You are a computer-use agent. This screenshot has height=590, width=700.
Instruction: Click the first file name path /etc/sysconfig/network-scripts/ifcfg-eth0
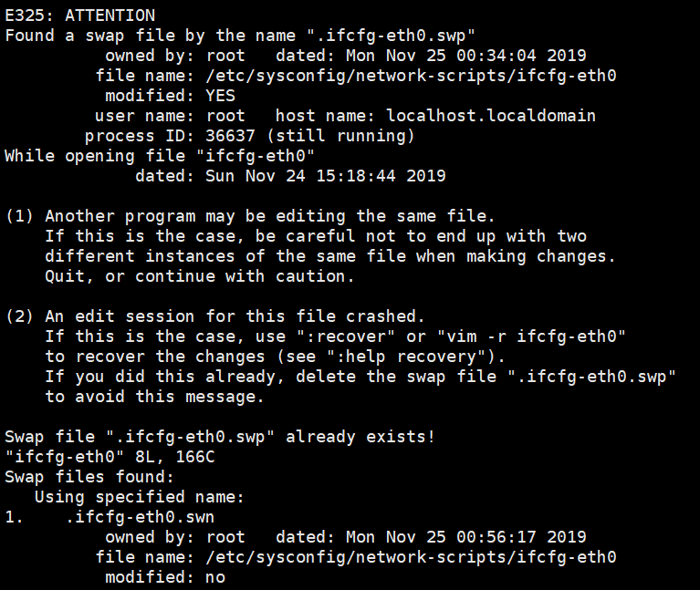[411, 76]
